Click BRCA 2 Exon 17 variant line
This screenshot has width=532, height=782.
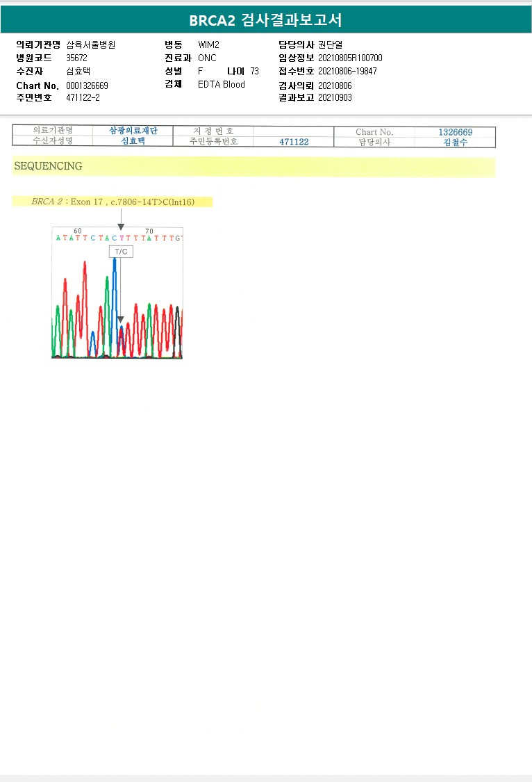(113, 202)
